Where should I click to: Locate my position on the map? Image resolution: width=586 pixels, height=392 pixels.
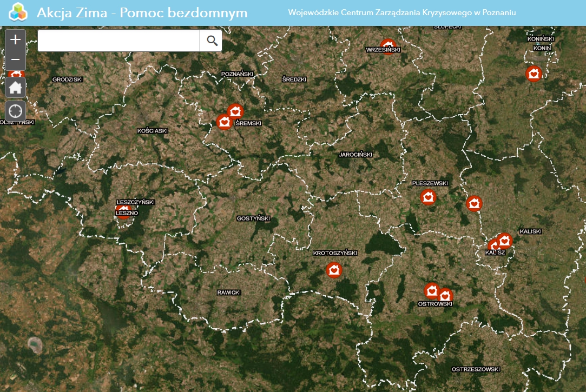pos(15,111)
